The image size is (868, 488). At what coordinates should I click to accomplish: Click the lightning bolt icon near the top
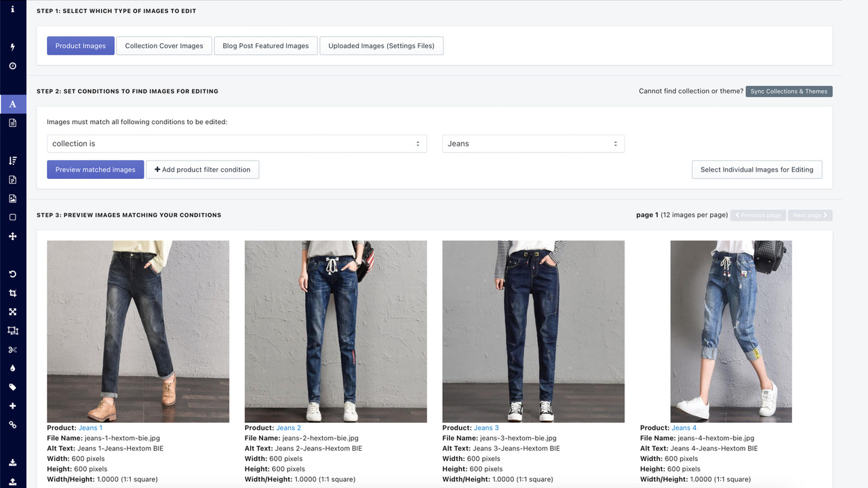[13, 46]
